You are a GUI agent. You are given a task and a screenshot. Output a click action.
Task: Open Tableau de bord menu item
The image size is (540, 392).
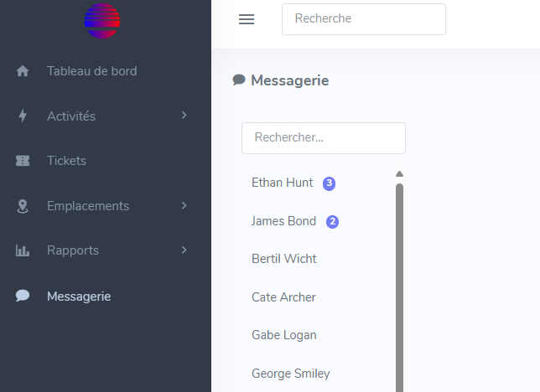coord(91,71)
